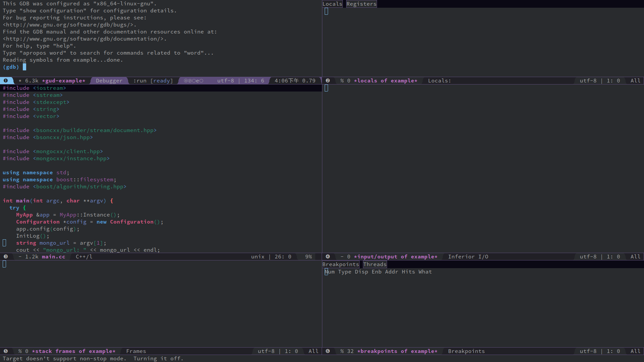Screen dimensions: 644x362
Task: Click the Locals: mode label in mode line
Action: pyautogui.click(x=439, y=81)
